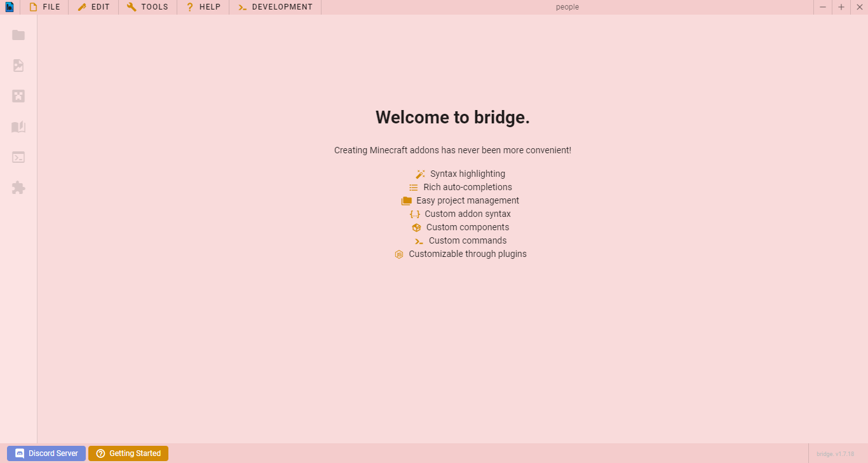
Task: Click the 'Easy project management' text
Action: 468,201
